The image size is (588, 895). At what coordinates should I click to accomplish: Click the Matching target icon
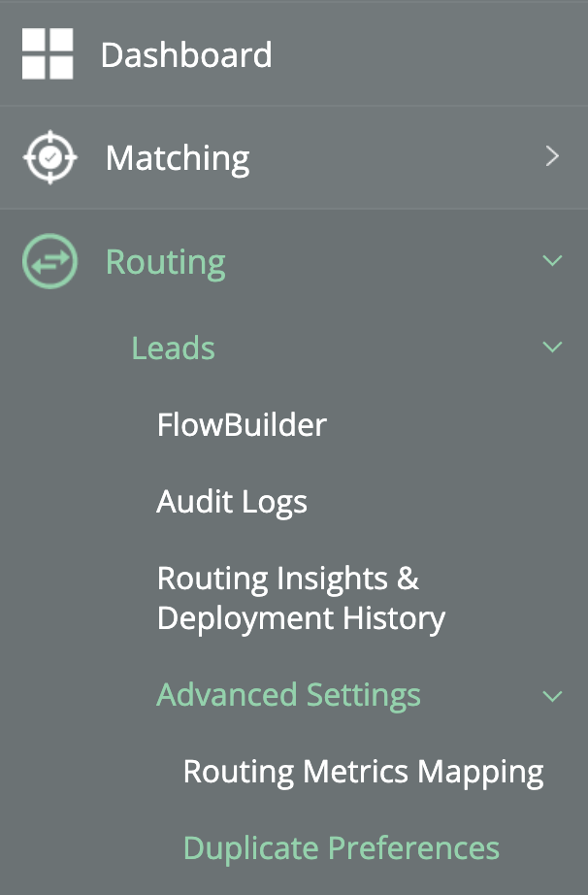point(49,157)
